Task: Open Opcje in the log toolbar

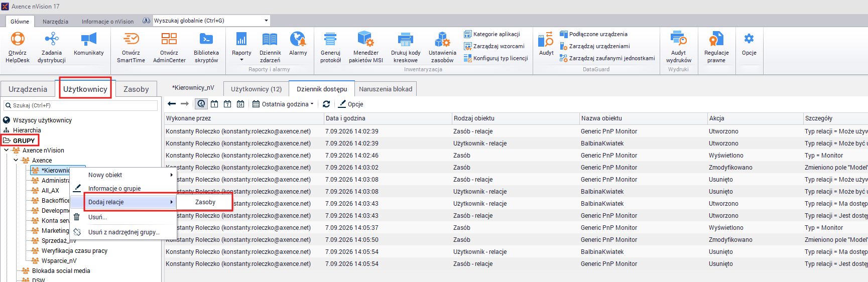Action: [350, 104]
